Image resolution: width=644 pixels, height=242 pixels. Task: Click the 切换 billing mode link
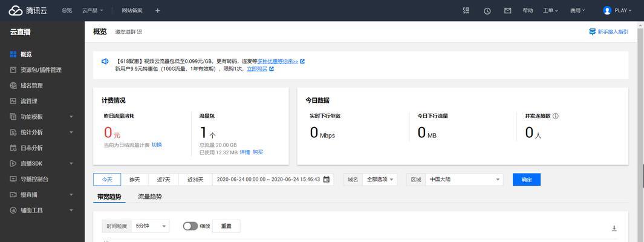157,145
